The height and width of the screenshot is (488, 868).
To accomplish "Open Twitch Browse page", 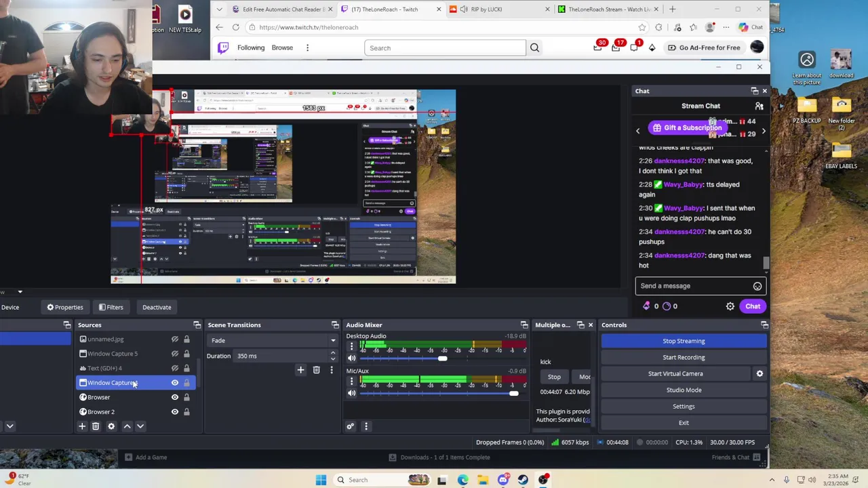I will pos(282,47).
